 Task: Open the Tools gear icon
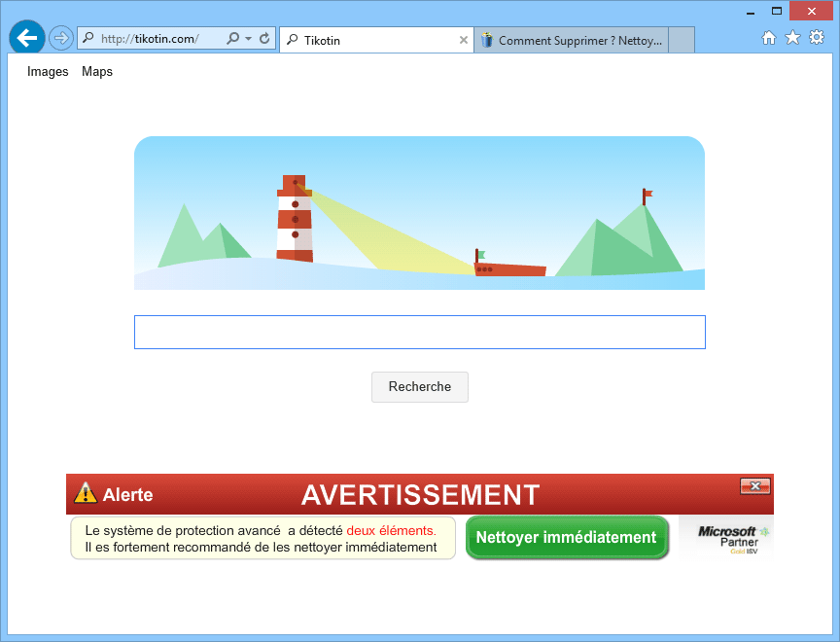coord(817,38)
